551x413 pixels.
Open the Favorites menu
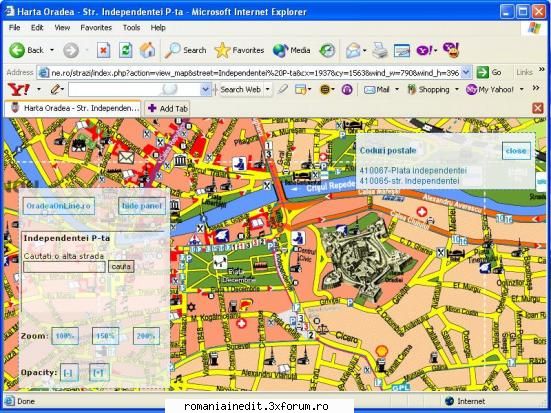click(x=96, y=28)
